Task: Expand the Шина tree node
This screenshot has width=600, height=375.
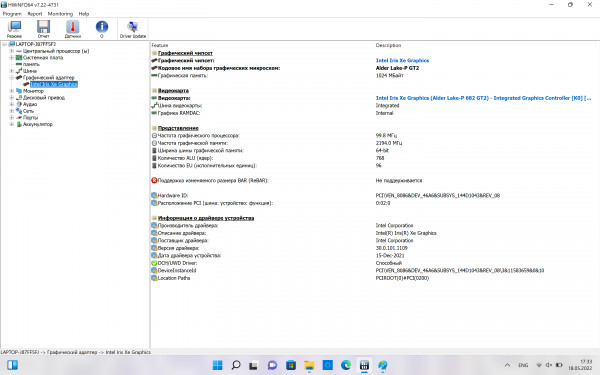Action: tap(11, 71)
